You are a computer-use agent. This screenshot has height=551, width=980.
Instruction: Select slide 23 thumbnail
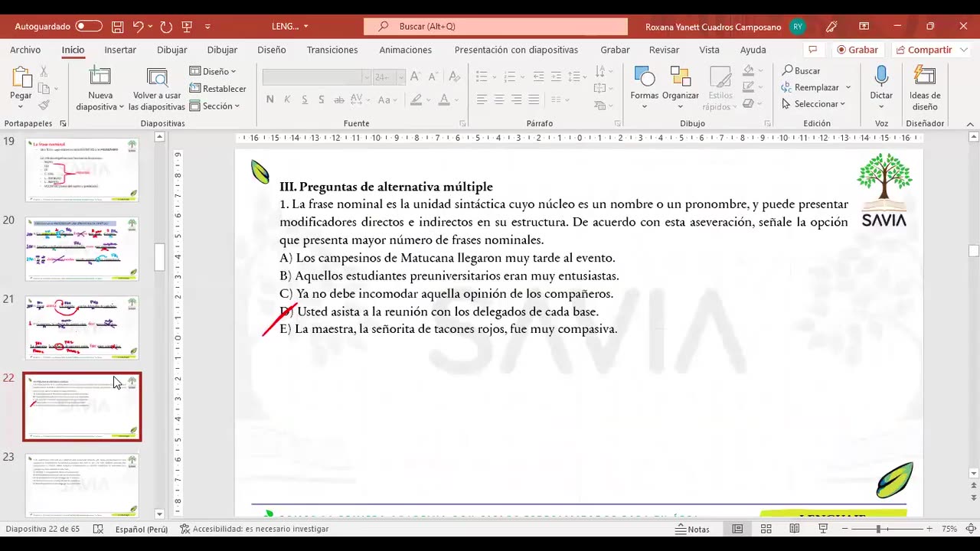82,485
